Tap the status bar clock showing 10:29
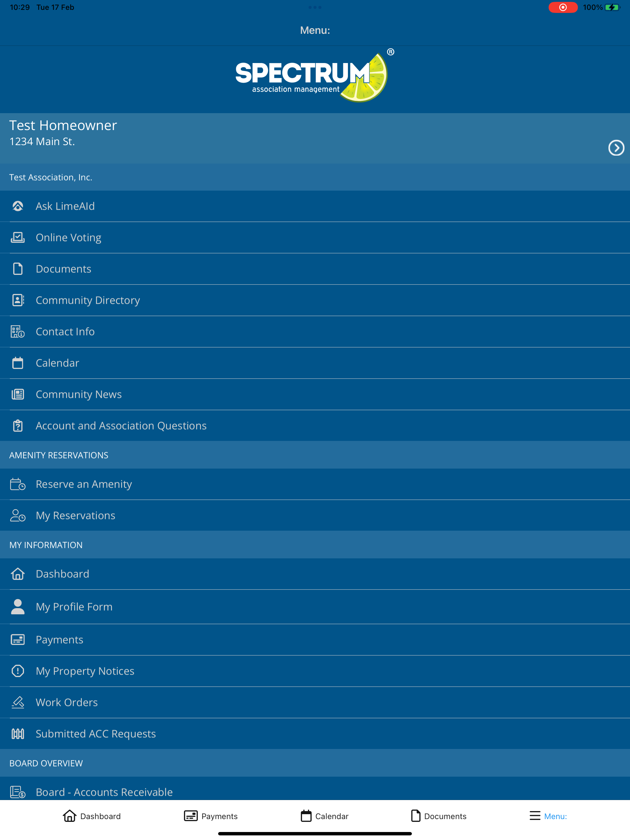 click(20, 7)
